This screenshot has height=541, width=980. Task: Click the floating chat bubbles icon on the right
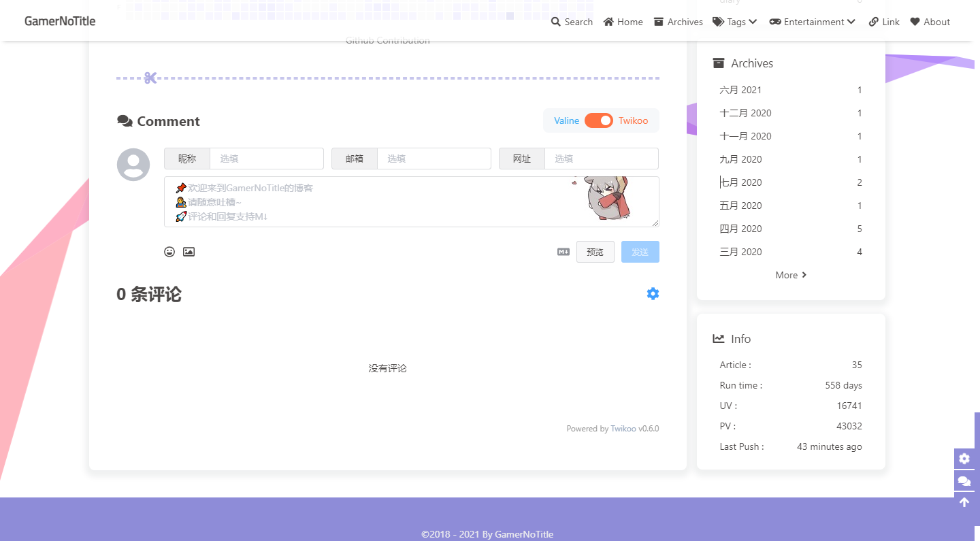click(x=964, y=480)
